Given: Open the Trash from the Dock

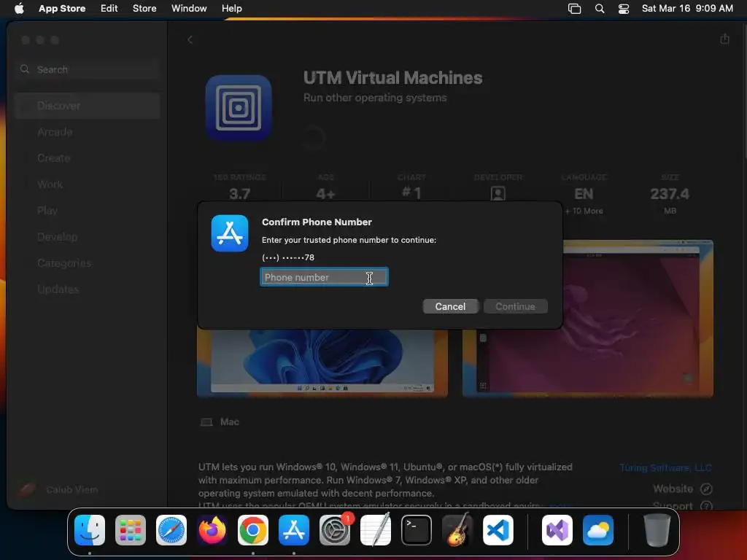Looking at the screenshot, I should [x=657, y=530].
